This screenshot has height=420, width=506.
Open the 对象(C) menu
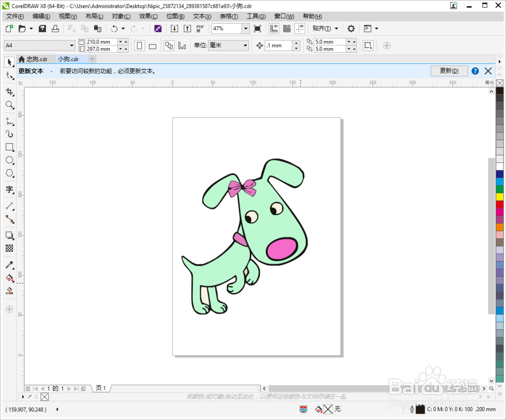(x=121, y=17)
